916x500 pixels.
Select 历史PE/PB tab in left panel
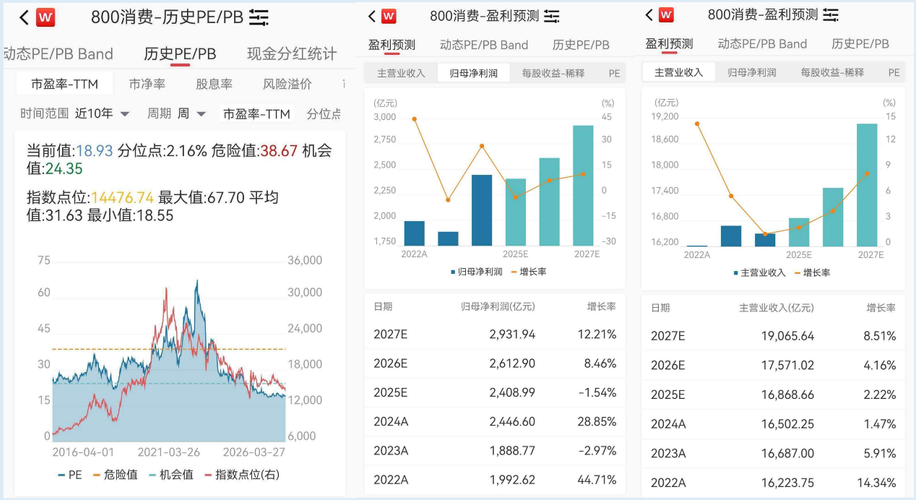(x=180, y=54)
